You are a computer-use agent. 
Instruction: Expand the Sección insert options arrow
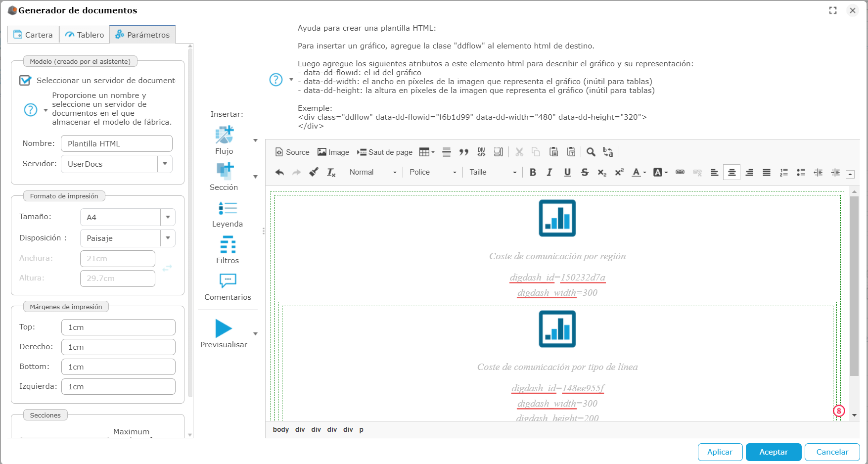pyautogui.click(x=256, y=177)
